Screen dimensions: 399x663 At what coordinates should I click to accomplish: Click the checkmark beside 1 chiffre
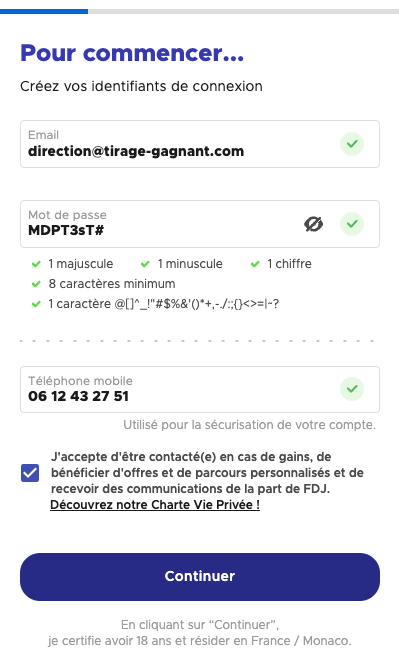coord(255,264)
